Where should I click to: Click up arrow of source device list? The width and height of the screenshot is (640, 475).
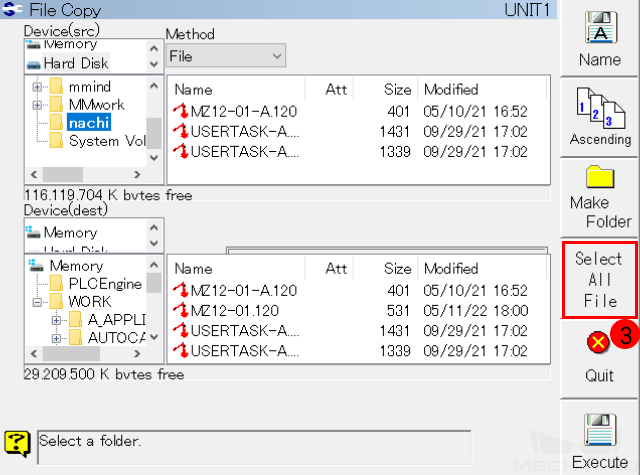(x=154, y=49)
